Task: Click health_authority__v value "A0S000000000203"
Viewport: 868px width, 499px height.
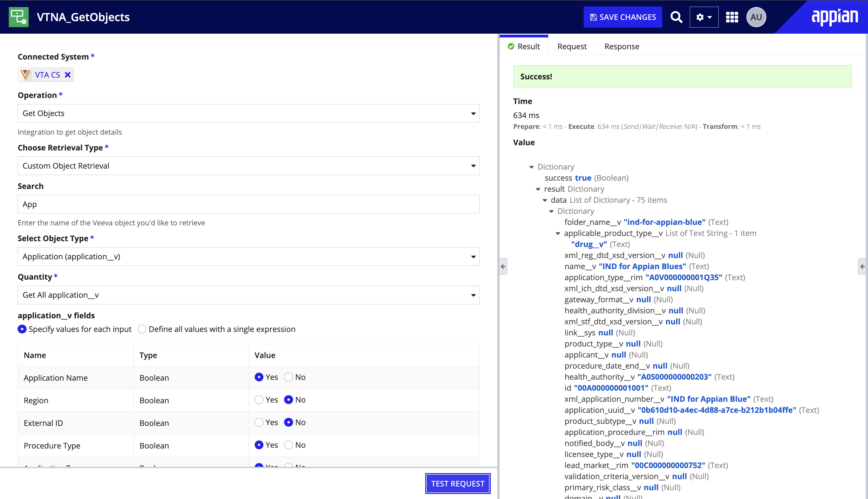Action: pyautogui.click(x=674, y=377)
